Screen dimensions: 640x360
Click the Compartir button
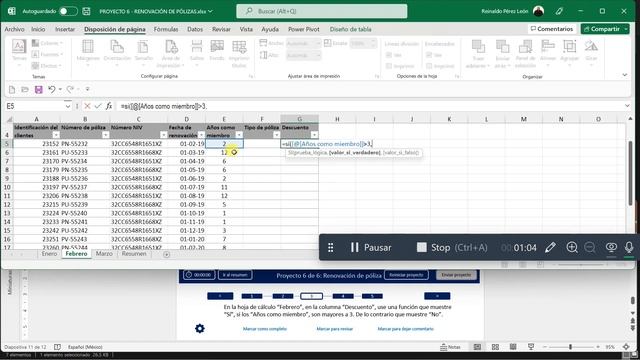pyautogui.click(x=605, y=29)
